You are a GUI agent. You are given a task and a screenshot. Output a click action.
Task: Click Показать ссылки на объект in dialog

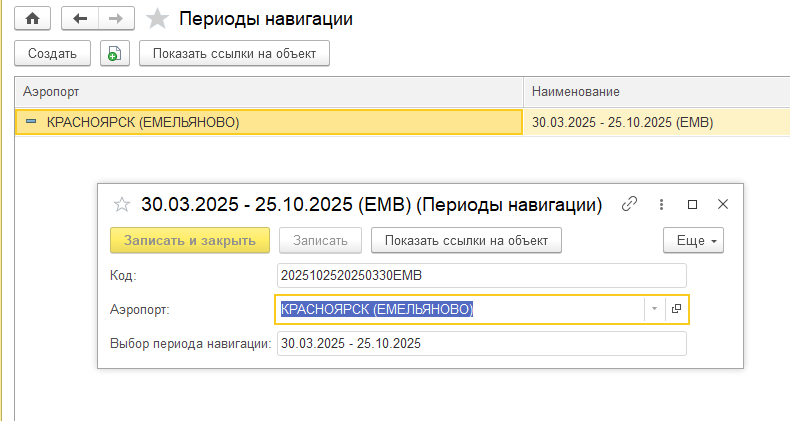pyautogui.click(x=466, y=240)
